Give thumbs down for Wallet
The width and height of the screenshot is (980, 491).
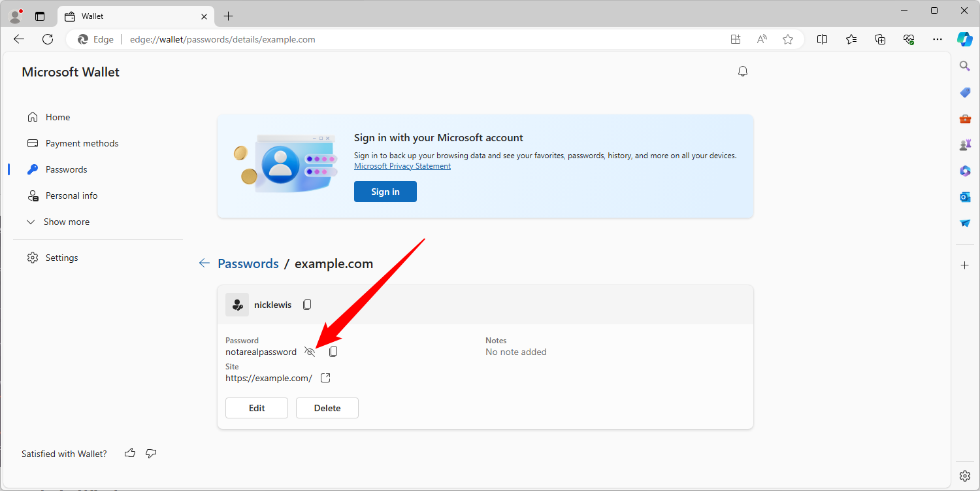click(151, 453)
